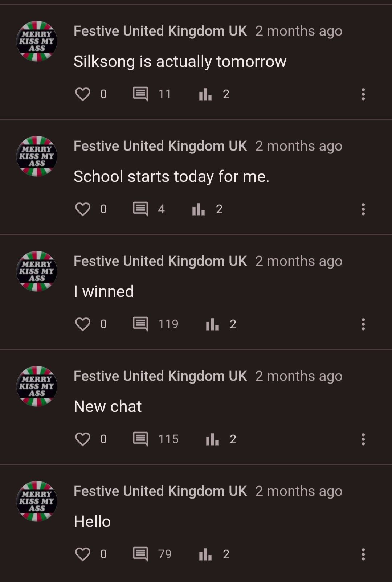
Task: Open the 79 comments on 'Hello' post
Action: tap(140, 554)
